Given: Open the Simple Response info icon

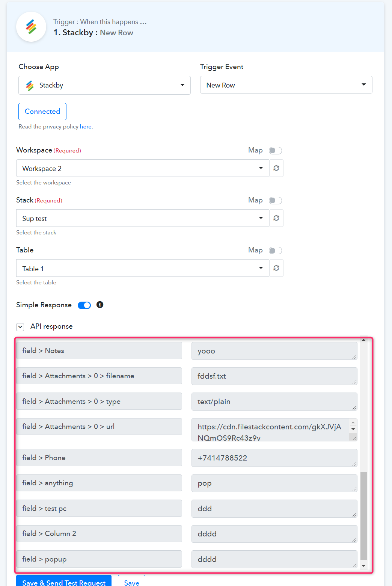Looking at the screenshot, I should tap(100, 305).
